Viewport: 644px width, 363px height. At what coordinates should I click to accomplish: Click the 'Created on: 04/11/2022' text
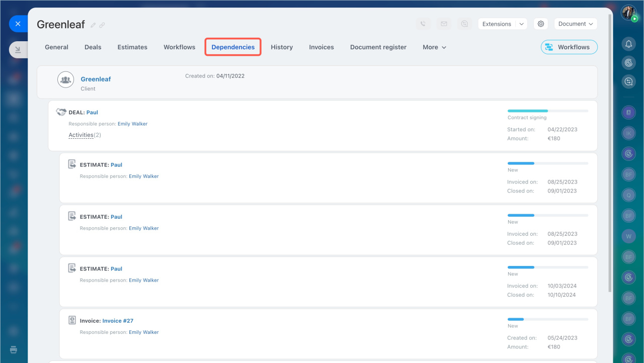click(215, 76)
